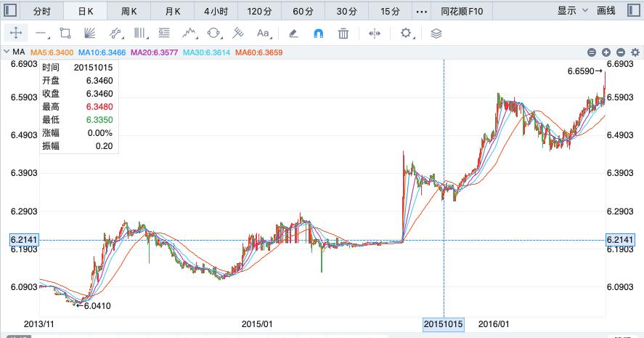The height and width of the screenshot is (338, 644).
Task: Click the horizontal mirror flip icon
Action: coord(375,33)
